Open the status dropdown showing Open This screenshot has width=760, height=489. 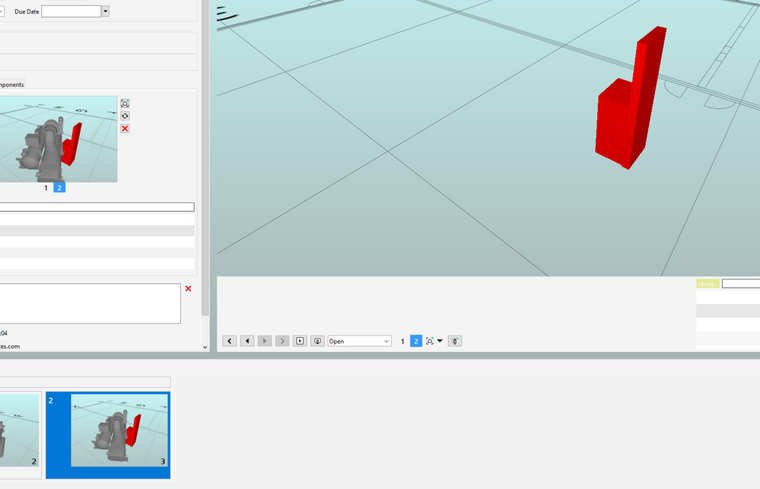click(x=360, y=341)
